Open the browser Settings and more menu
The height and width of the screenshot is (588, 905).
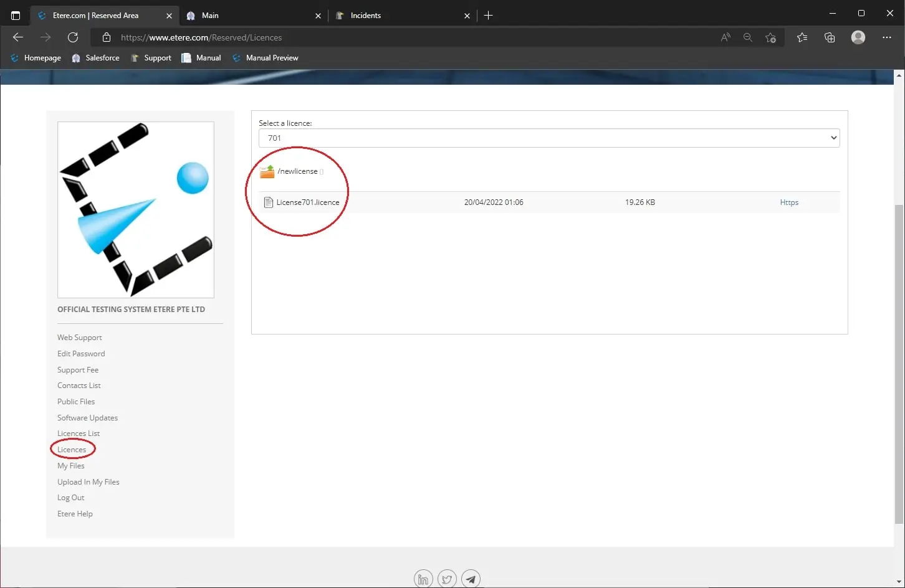click(887, 37)
